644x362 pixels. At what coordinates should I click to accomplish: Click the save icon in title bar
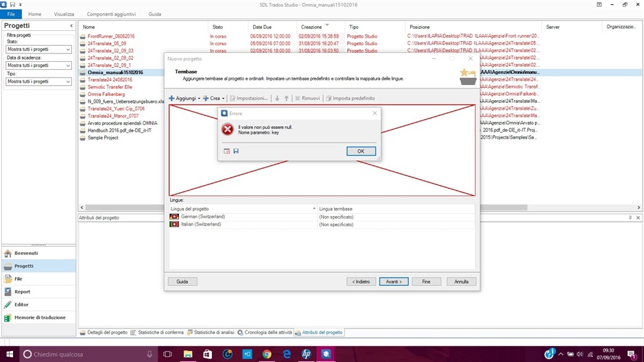[12, 5]
